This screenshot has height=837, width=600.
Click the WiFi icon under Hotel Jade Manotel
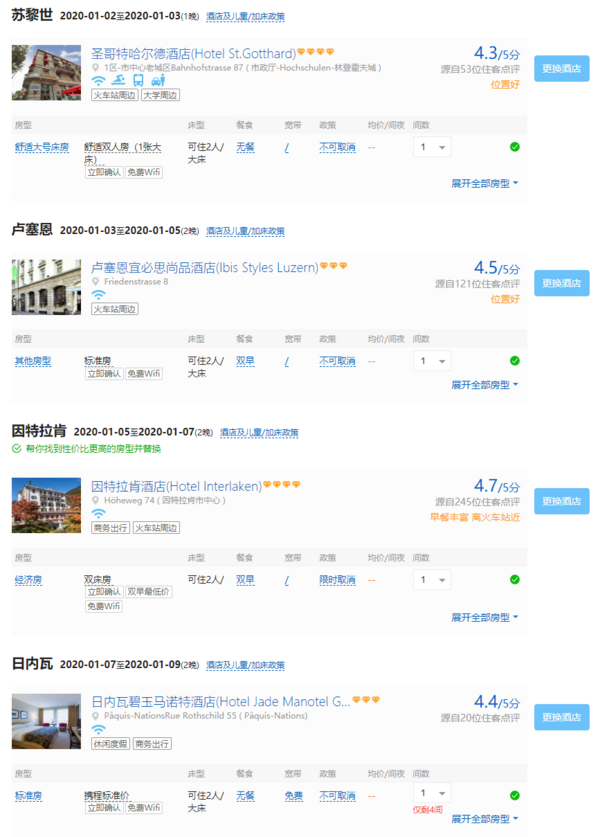coord(98,729)
